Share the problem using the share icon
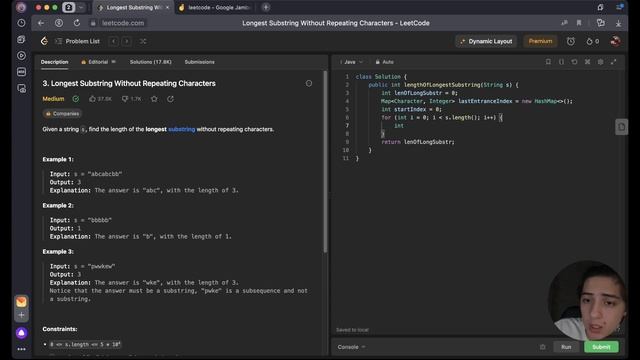640x360 pixels. [x=170, y=99]
